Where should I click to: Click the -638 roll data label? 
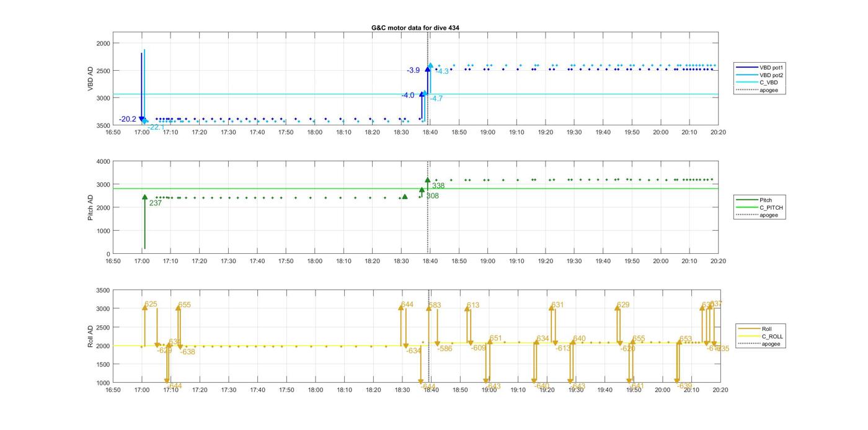coord(187,352)
